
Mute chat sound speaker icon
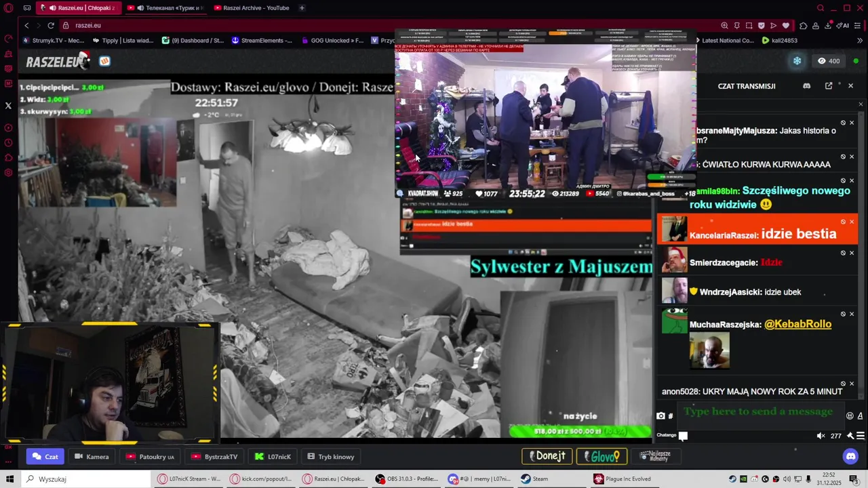click(x=821, y=436)
